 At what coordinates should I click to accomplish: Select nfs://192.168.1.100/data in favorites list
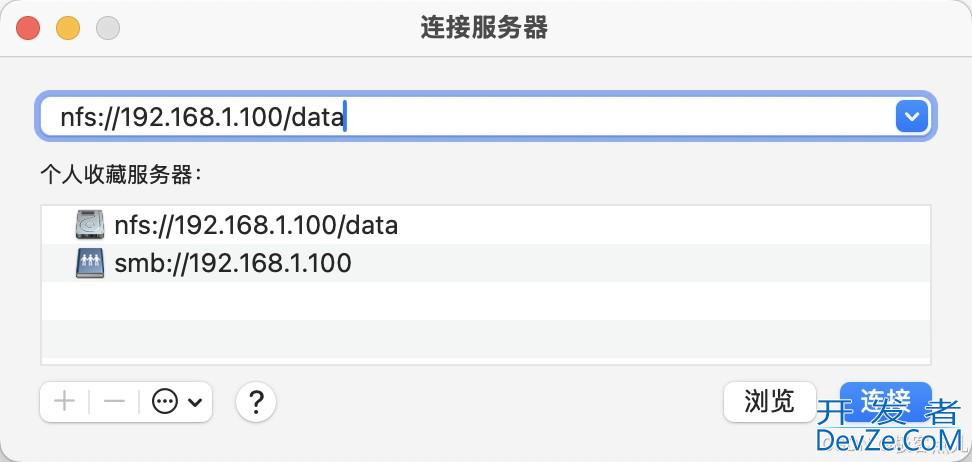tap(256, 225)
